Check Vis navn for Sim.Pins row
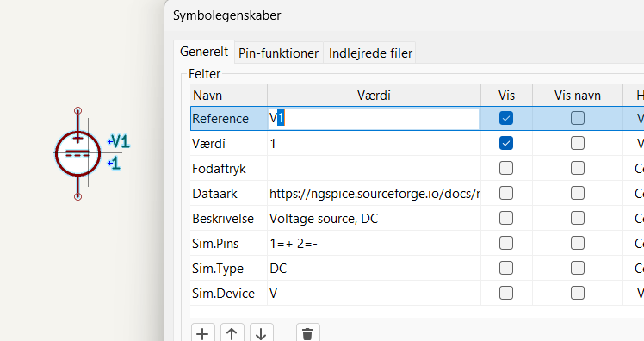 pos(578,243)
